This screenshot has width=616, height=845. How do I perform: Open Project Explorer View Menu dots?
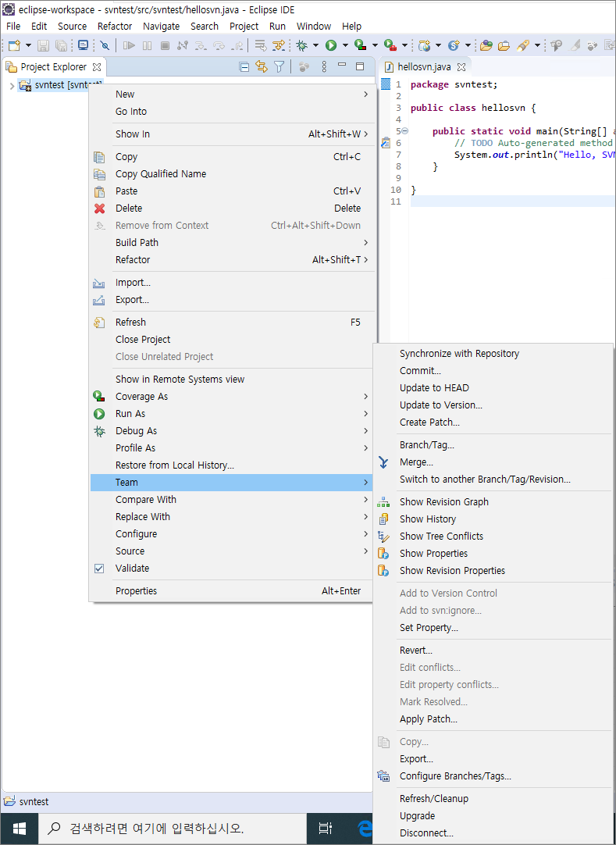[x=324, y=67]
